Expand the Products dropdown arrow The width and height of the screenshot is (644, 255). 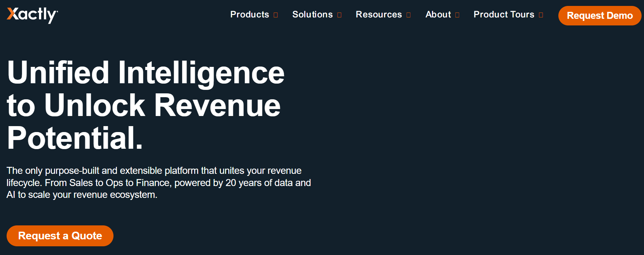coord(276,15)
